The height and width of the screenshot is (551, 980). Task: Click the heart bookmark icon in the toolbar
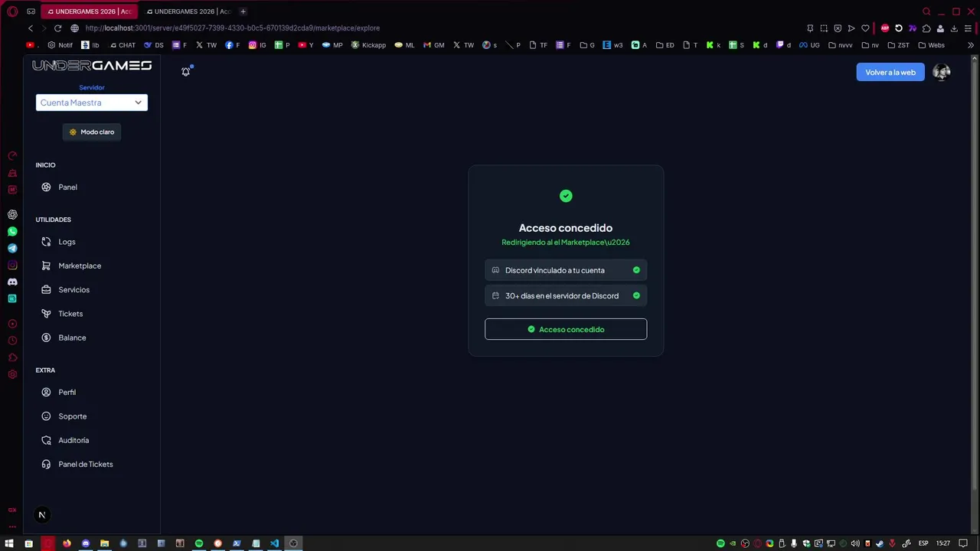pyautogui.click(x=865, y=28)
